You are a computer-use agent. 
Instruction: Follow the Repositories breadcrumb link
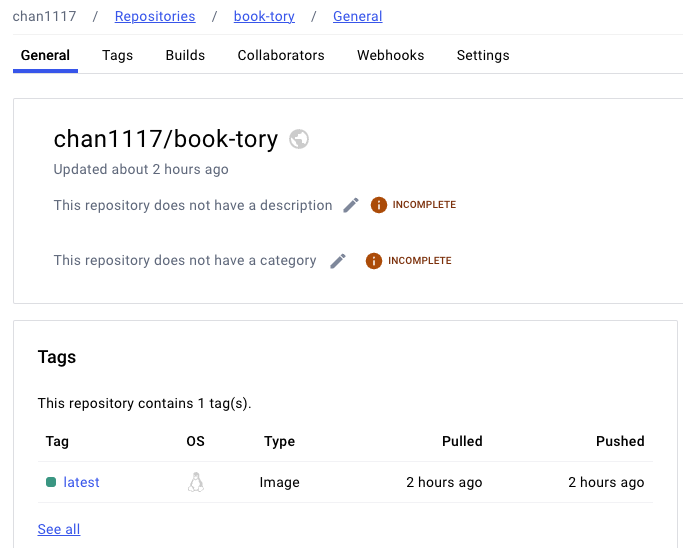(x=155, y=16)
